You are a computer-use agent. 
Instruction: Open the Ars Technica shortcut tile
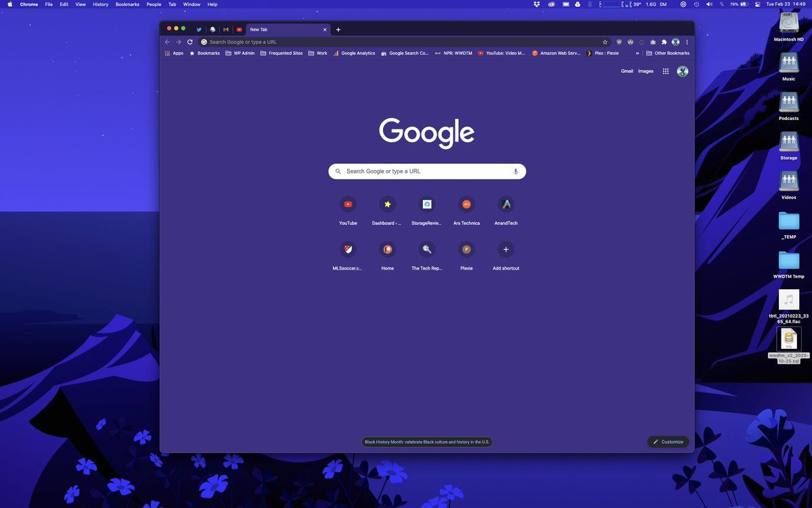point(466,210)
